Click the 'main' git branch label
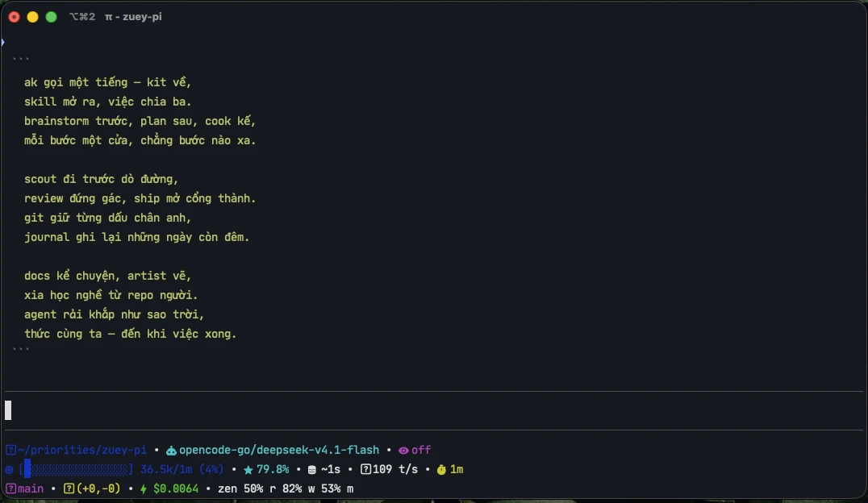 (x=31, y=488)
